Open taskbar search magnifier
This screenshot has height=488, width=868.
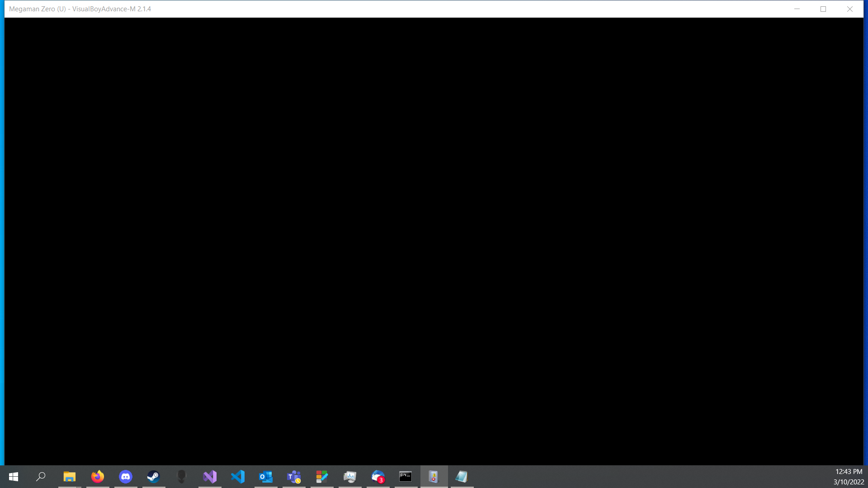point(41,477)
